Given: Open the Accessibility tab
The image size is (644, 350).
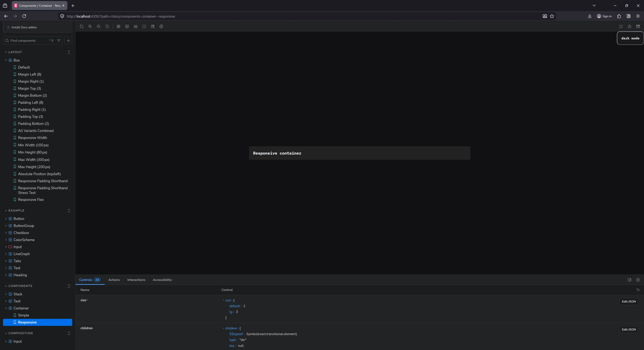Looking at the screenshot, I should [x=162, y=280].
